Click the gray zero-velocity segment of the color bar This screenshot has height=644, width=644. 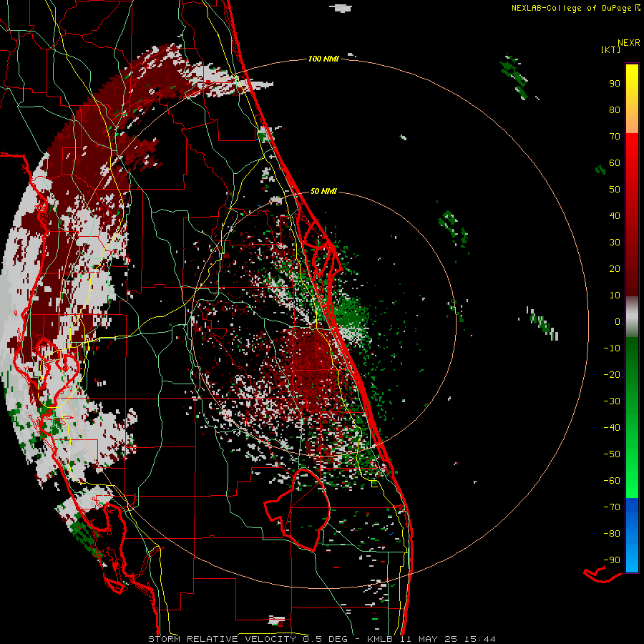coord(632,317)
